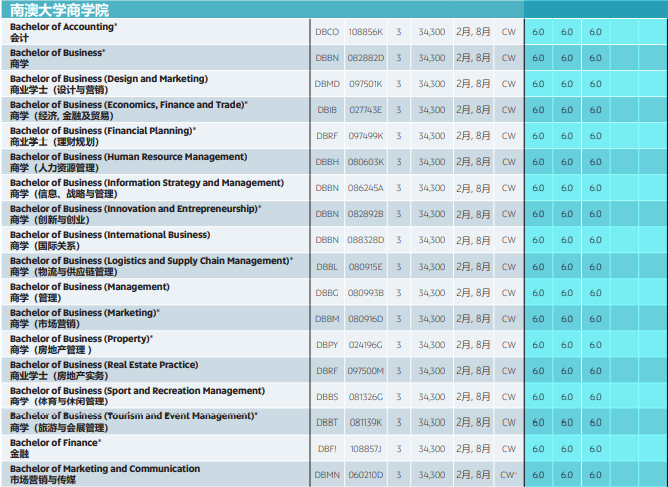Click 'Bachelor of Business (Innovation and Entrepreneurship)'

(x=135, y=208)
